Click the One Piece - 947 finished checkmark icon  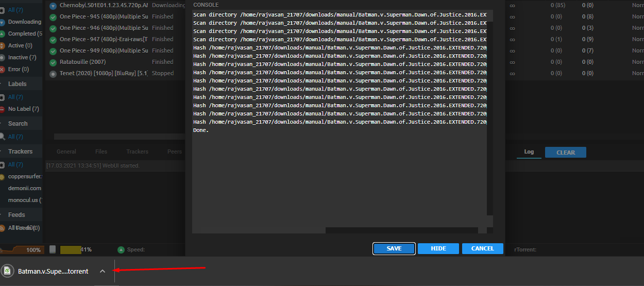(x=53, y=40)
